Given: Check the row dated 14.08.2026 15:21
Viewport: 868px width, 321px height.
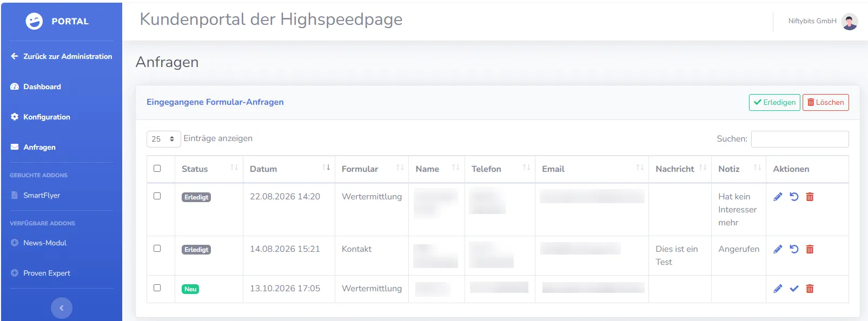Looking at the screenshot, I should pos(157,249).
